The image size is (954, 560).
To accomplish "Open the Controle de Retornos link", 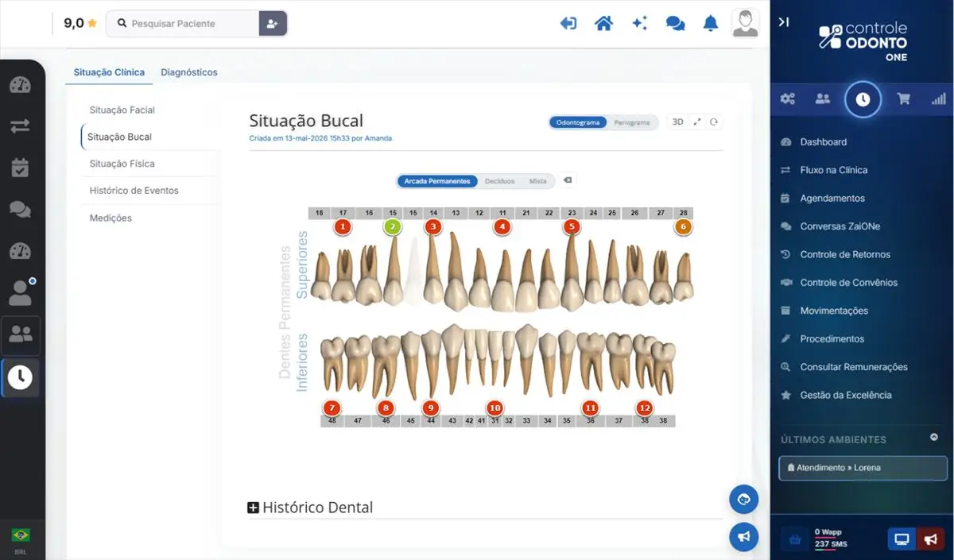I will coord(845,254).
